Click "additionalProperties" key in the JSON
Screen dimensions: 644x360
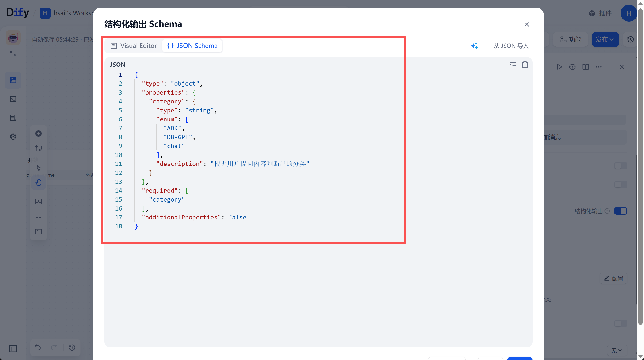pos(181,217)
